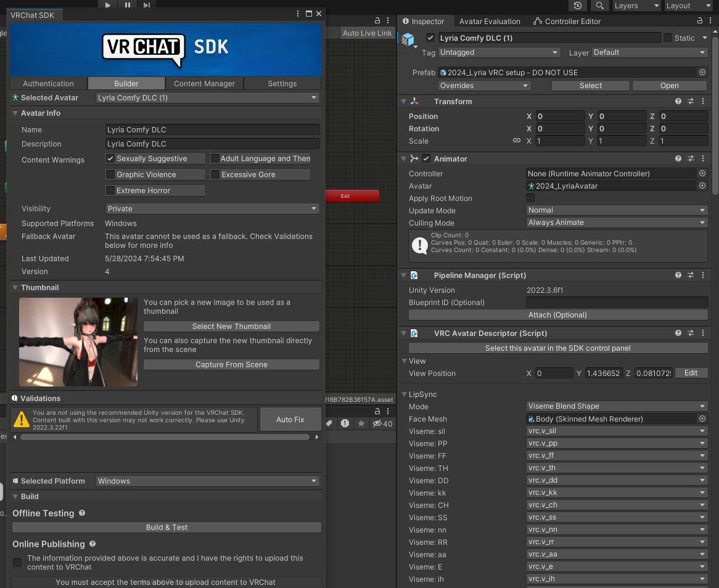
Task: Click the Build & Test button
Action: pos(166,527)
